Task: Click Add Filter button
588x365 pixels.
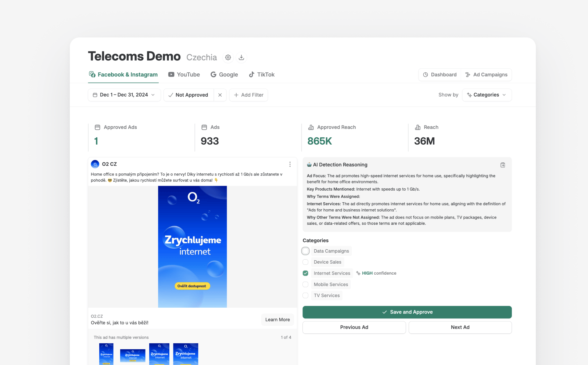Action: (248, 95)
